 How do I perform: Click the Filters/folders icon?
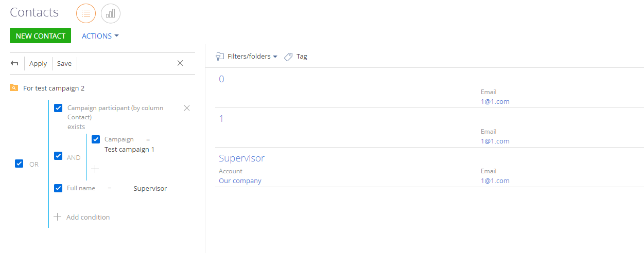click(x=220, y=57)
